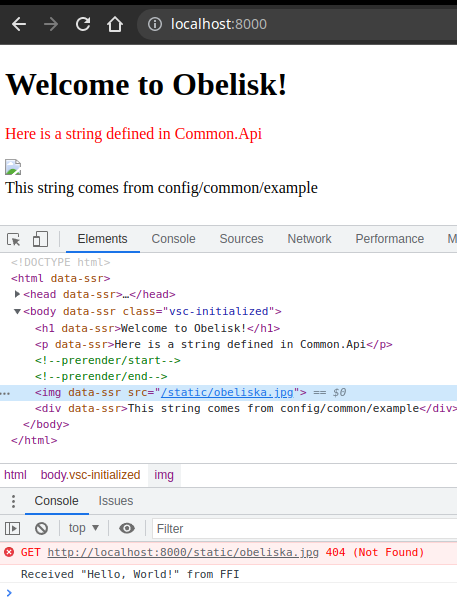
Task: Select the closing body tag line
Action: (46, 424)
